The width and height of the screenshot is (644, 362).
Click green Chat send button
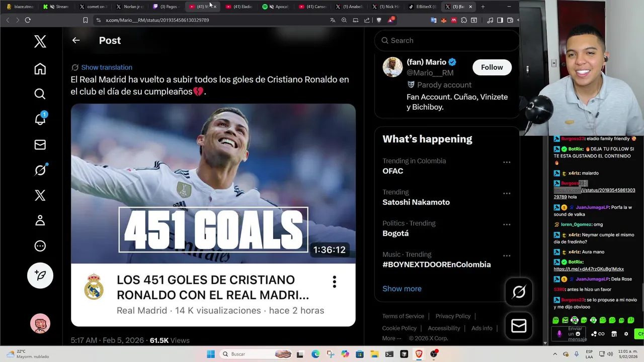[640, 334]
